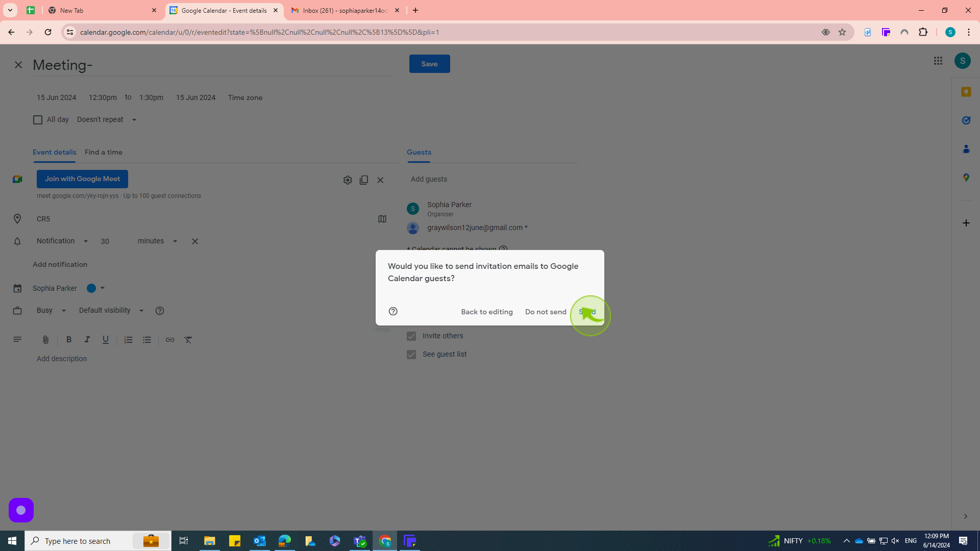Screen dimensions: 980x551
Task: Click the blue Save button
Action: [429, 64]
